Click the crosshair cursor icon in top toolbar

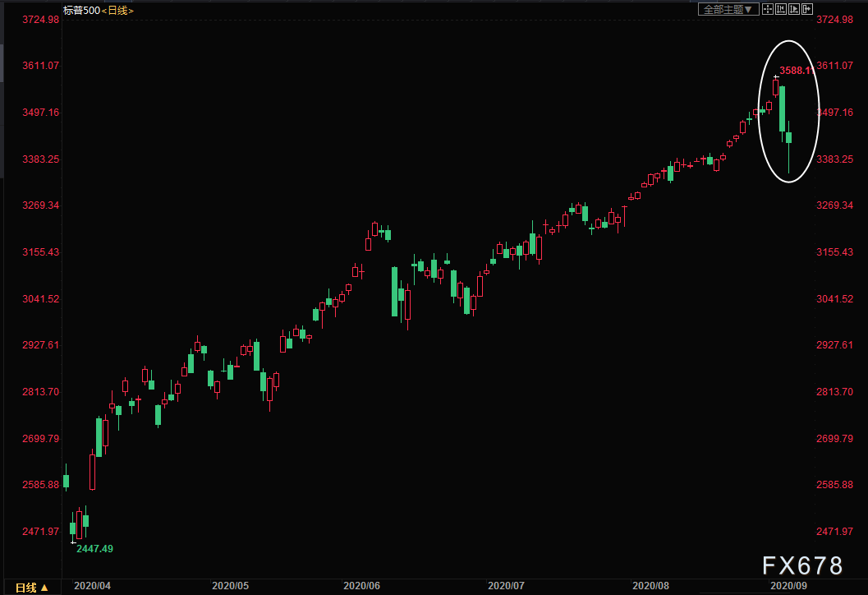(x=767, y=9)
